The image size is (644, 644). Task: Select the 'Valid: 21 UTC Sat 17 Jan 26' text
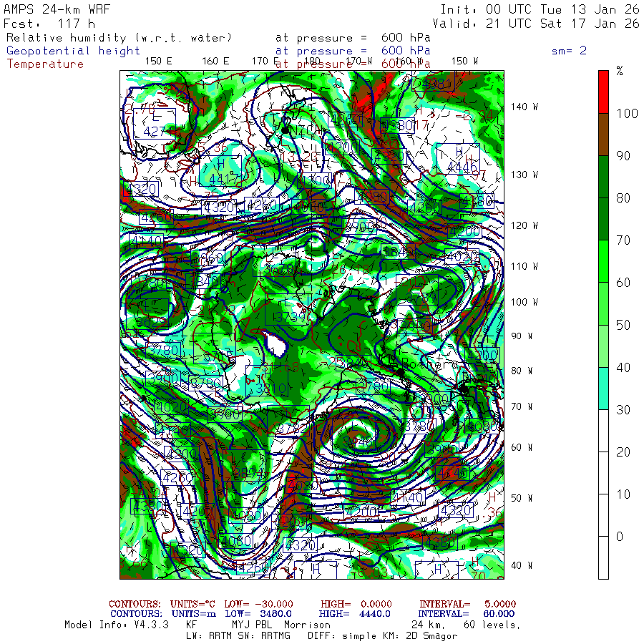click(x=540, y=24)
